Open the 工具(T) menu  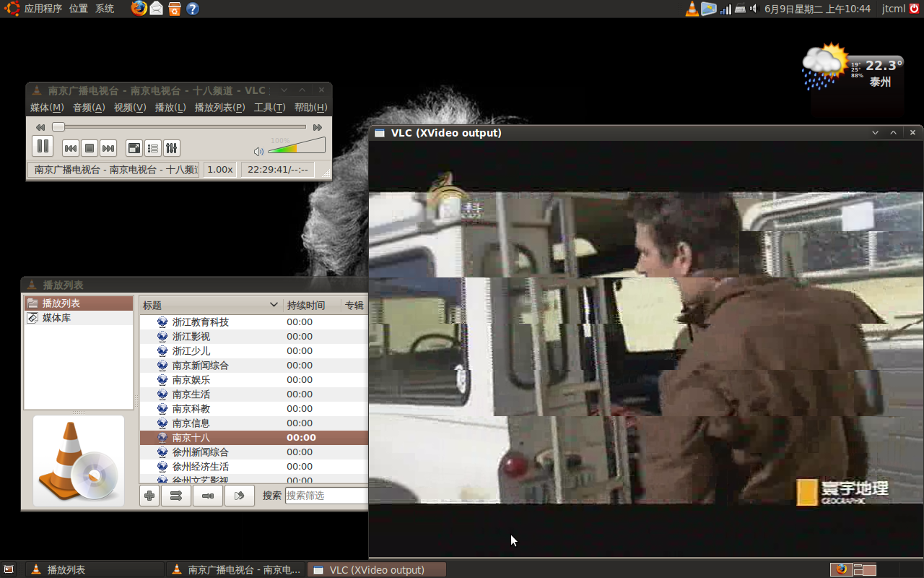[270, 108]
